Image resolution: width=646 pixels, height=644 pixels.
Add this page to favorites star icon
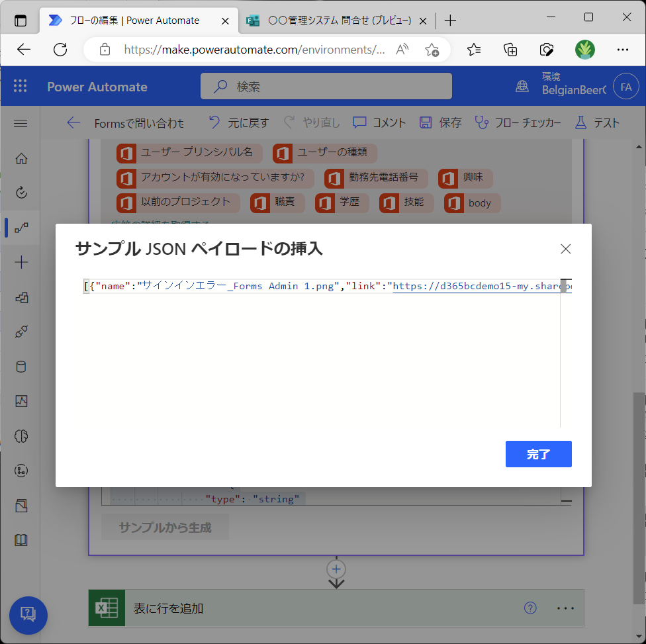tap(432, 50)
